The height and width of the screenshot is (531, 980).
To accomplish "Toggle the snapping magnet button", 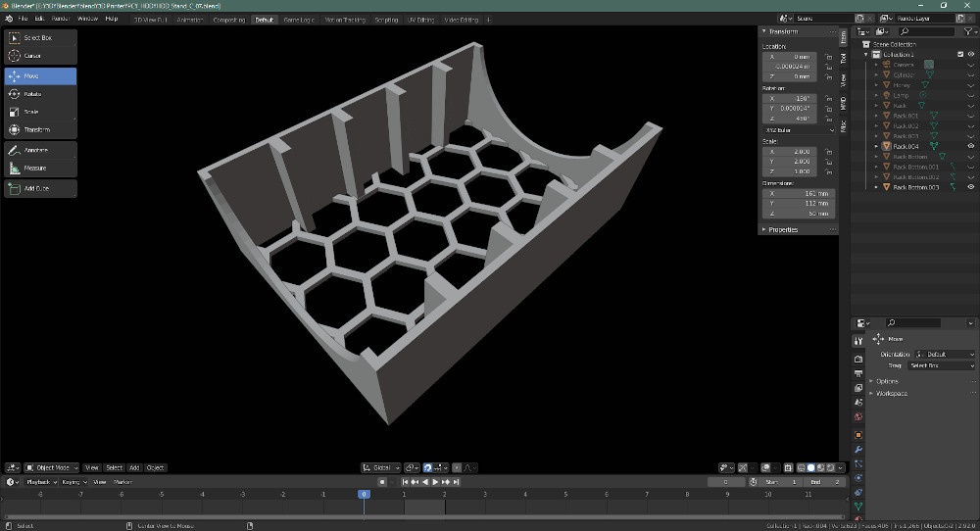I will [427, 468].
